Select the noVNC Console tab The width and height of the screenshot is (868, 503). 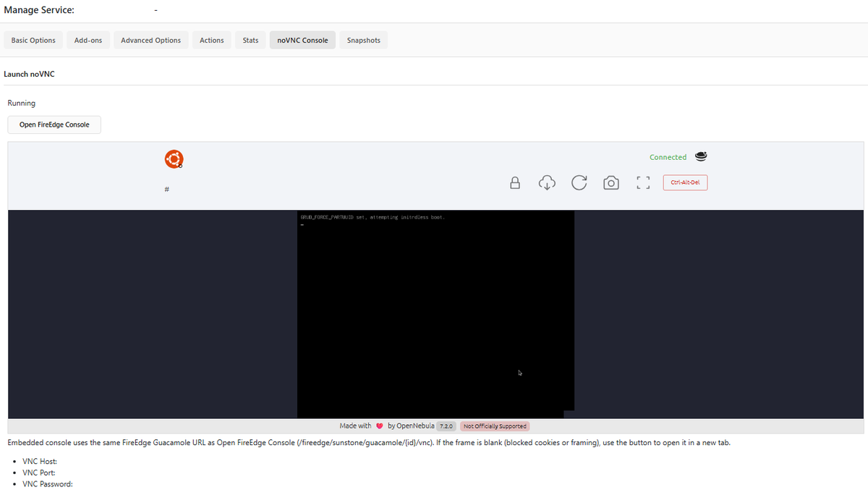(x=302, y=40)
